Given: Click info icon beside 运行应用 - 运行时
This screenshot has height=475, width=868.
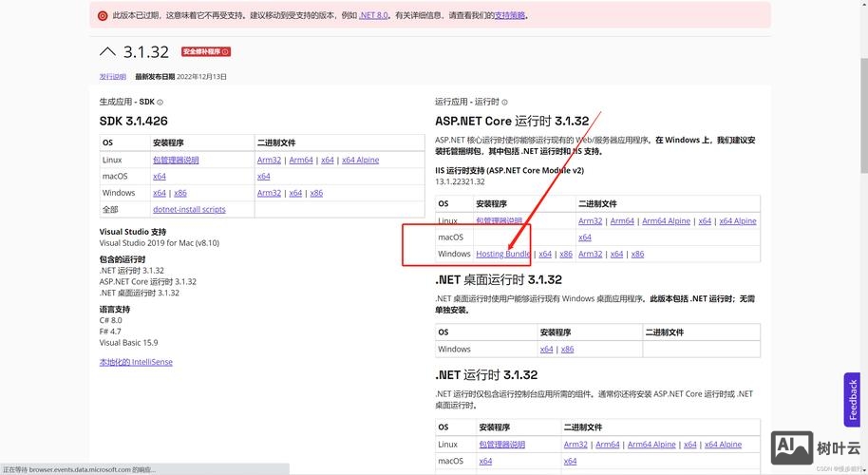Looking at the screenshot, I should click(504, 102).
